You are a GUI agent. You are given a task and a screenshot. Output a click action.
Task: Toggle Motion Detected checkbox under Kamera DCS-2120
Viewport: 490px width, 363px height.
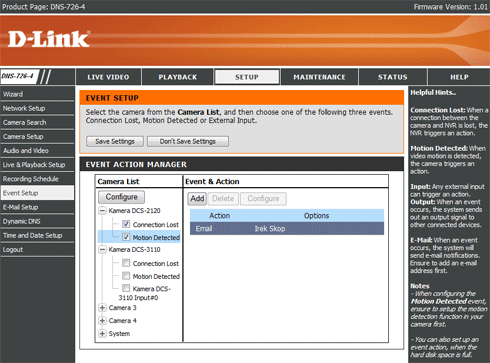click(x=126, y=237)
